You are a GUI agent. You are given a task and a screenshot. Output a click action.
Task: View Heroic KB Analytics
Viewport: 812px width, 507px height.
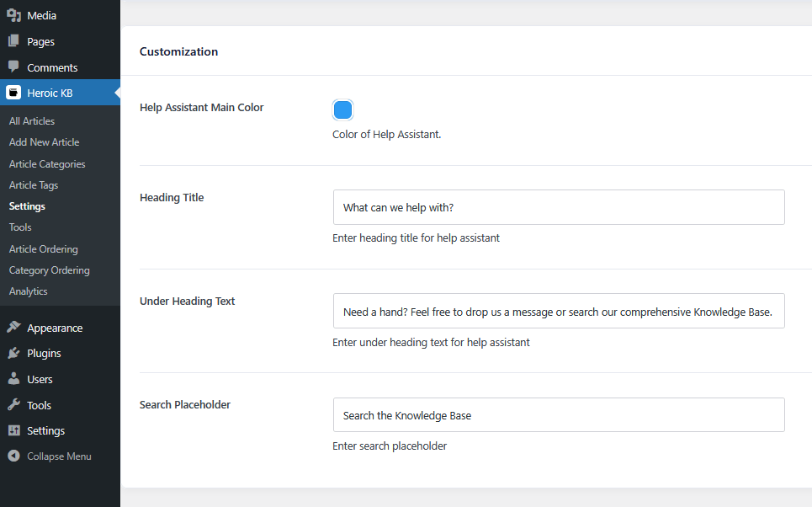point(28,291)
